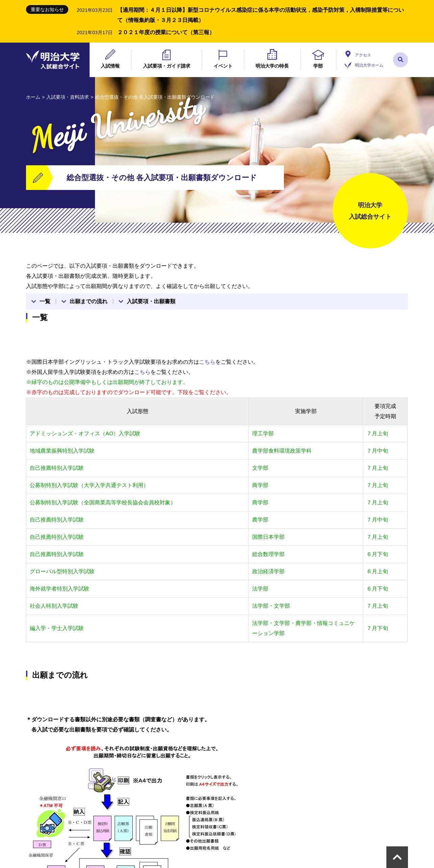The width and height of the screenshot is (434, 868).
Task: Click the 要項完成予定時期 column header
Action: tap(385, 411)
